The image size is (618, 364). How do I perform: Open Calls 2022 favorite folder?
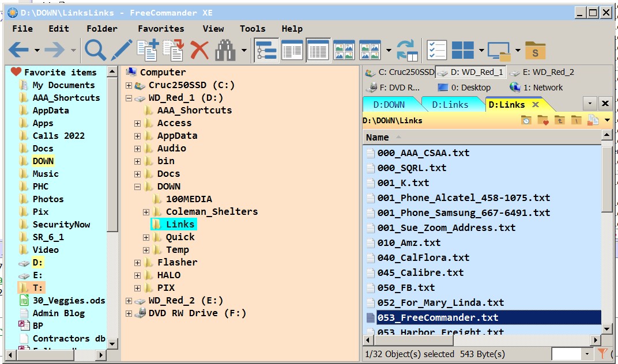[52, 136]
